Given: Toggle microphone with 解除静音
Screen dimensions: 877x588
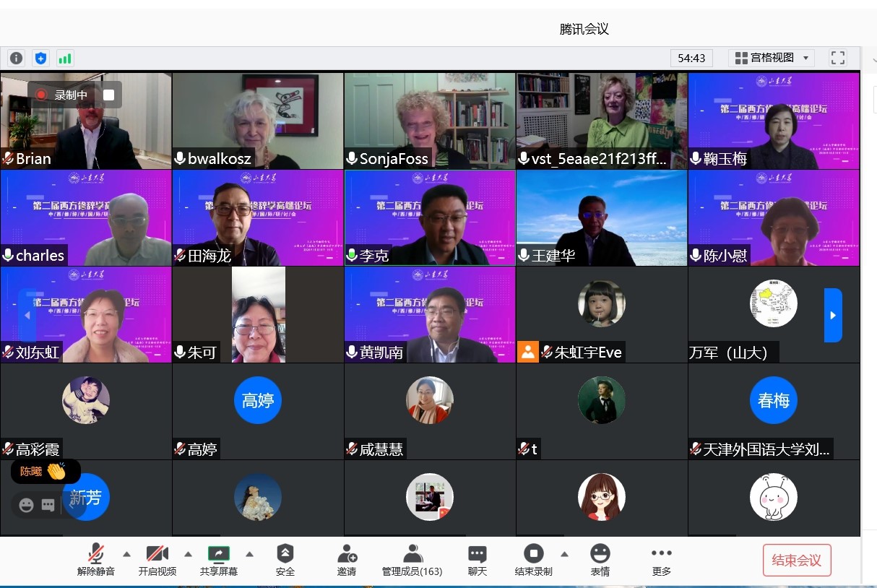Looking at the screenshot, I should click(x=96, y=560).
